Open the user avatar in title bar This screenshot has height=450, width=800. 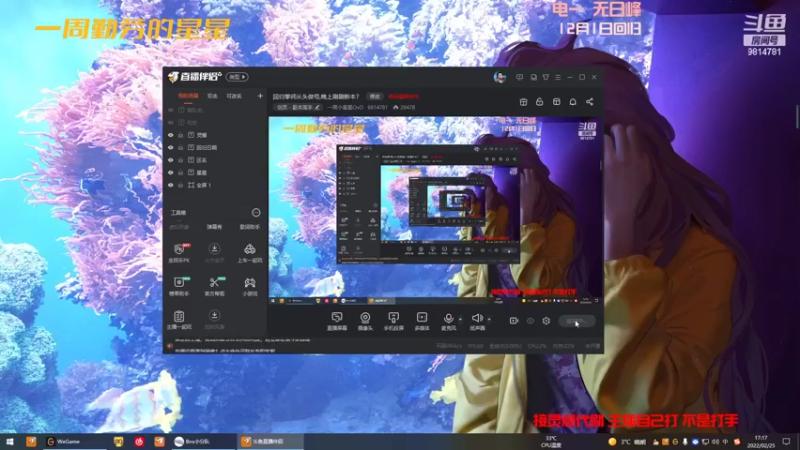(499, 77)
